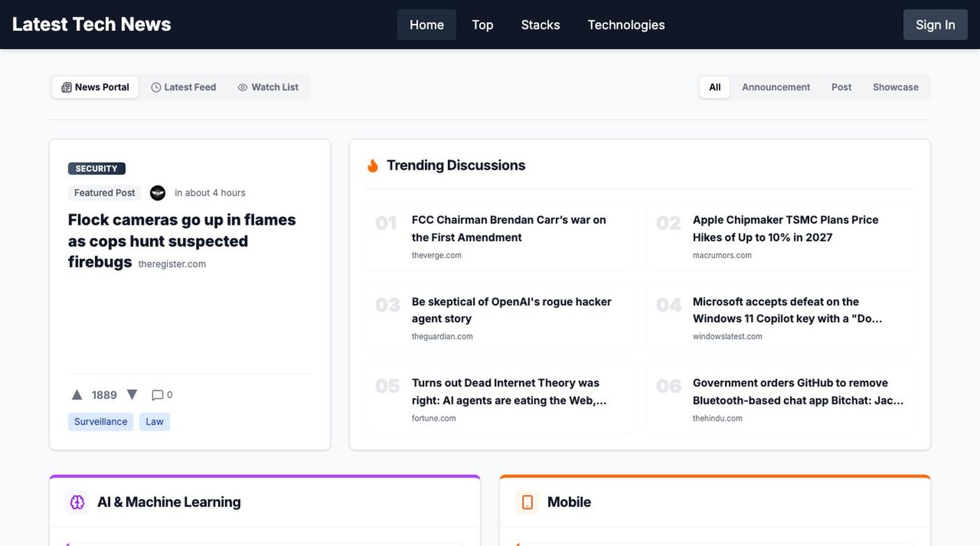The image size is (980, 546).
Task: Click the author avatar on featured post
Action: click(157, 192)
